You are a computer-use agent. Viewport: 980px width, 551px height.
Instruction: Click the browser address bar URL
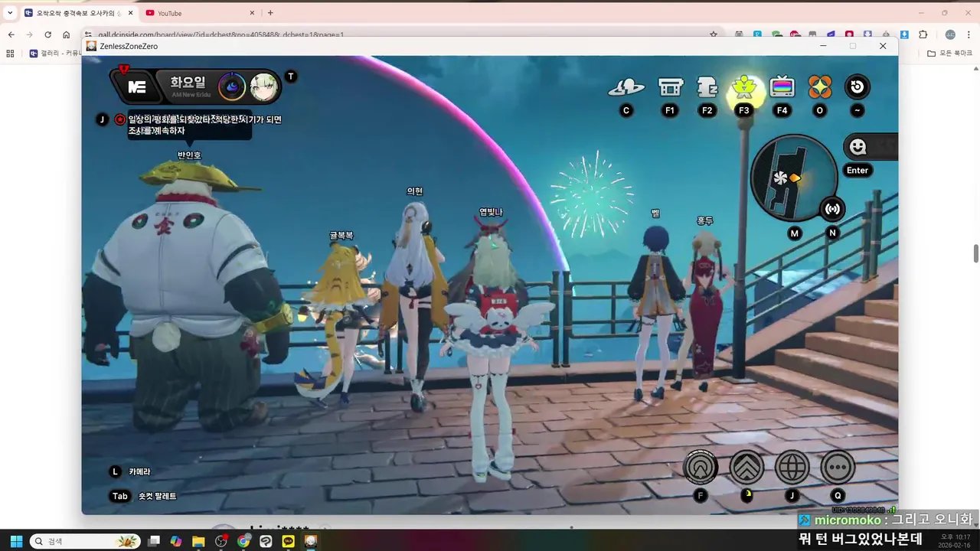pyautogui.click(x=221, y=34)
